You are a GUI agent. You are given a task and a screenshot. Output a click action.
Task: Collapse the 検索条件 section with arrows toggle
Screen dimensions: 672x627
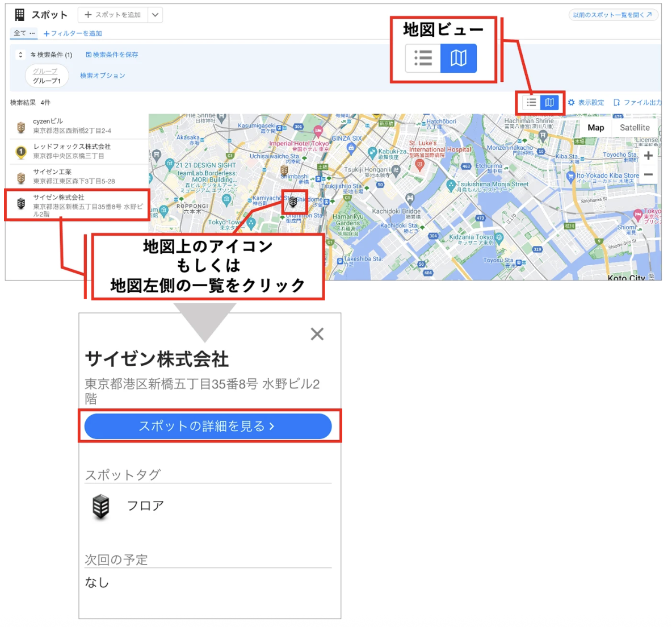click(20, 55)
